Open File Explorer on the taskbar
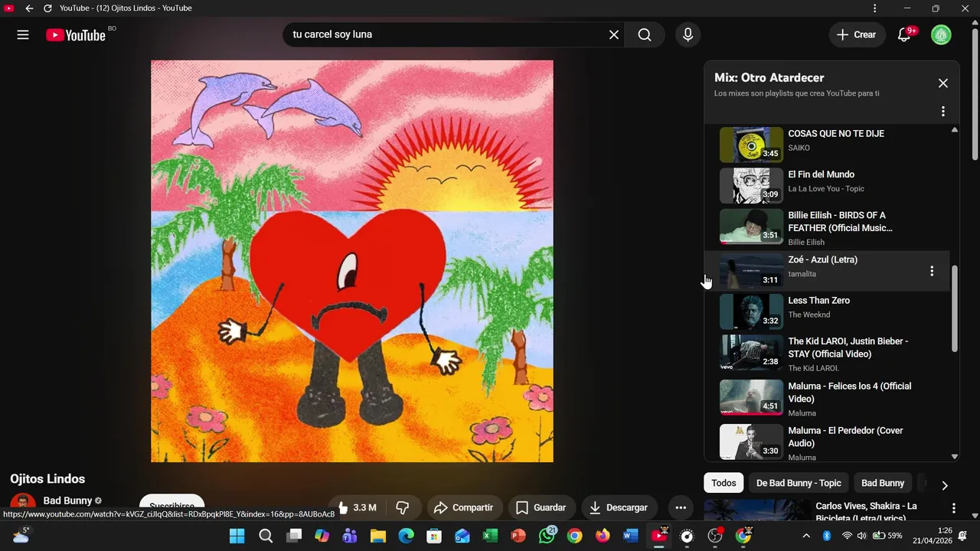980x551 pixels. coord(378,536)
